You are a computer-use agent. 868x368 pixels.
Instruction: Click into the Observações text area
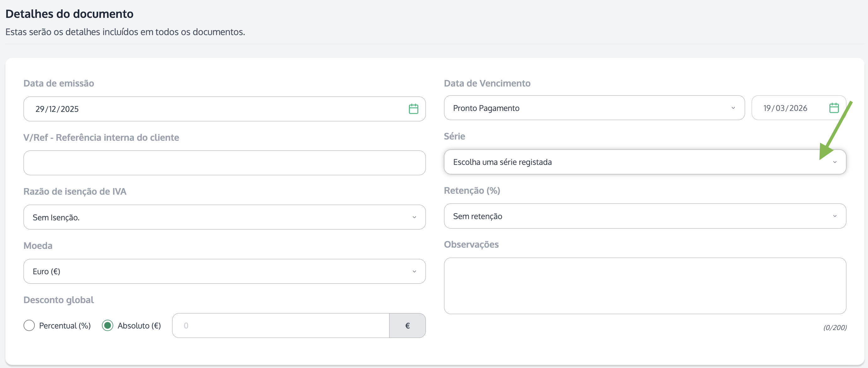645,286
